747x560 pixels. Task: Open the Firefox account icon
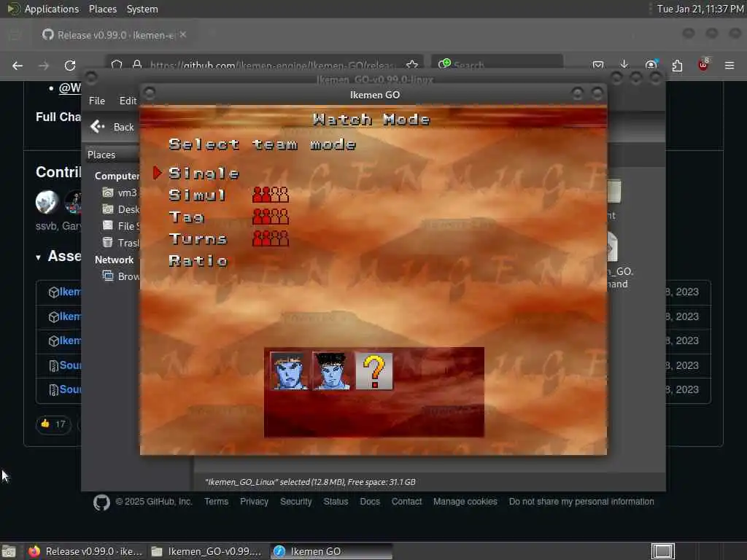tap(651, 65)
